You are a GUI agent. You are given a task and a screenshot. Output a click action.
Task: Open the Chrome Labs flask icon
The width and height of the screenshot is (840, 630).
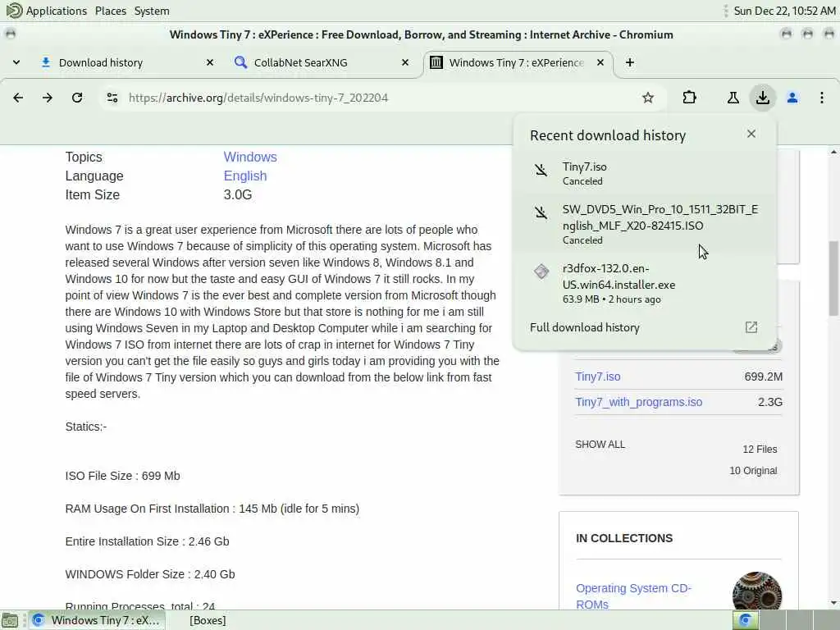[x=733, y=98]
